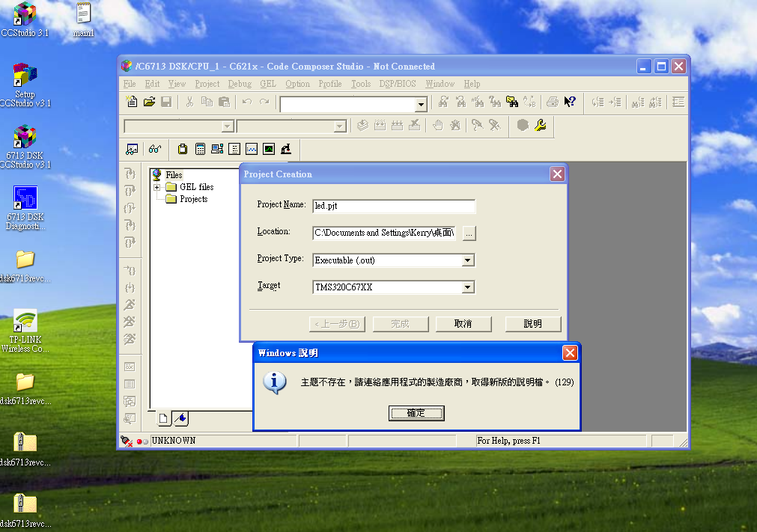757x532 pixels.
Task: Click the New file toolbar icon
Action: point(132,102)
